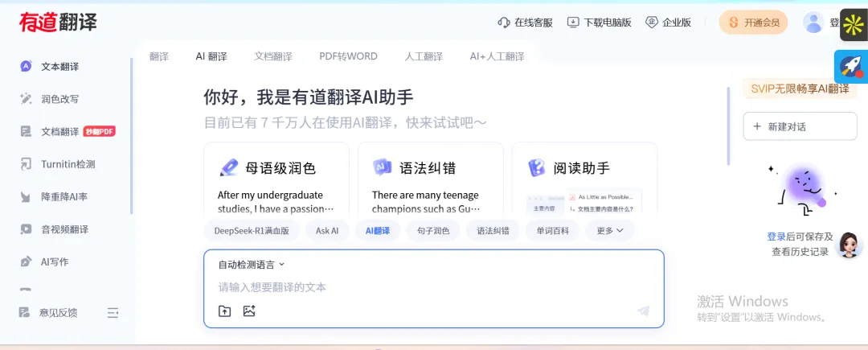Click the customer service avatar icon

(849, 245)
